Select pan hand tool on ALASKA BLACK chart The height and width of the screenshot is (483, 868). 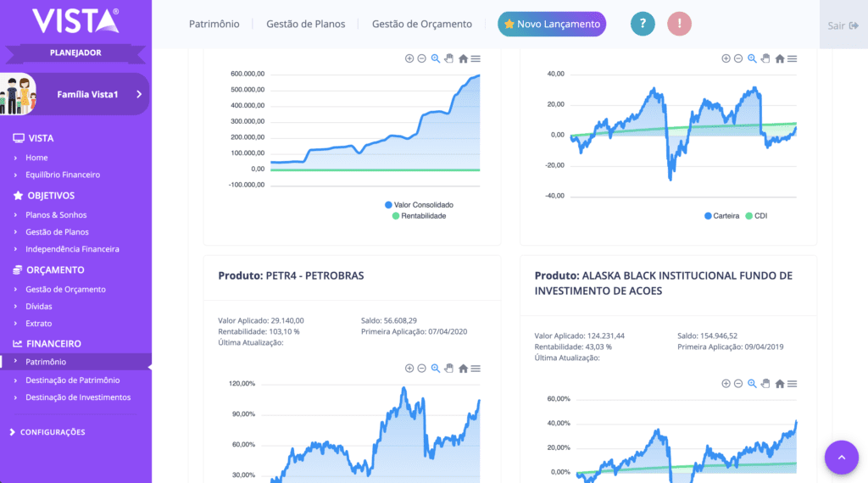[x=765, y=384]
